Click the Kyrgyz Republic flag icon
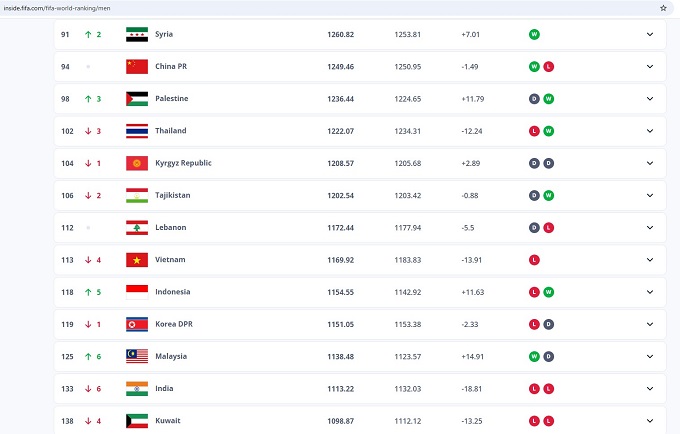680x434 pixels. (x=137, y=163)
